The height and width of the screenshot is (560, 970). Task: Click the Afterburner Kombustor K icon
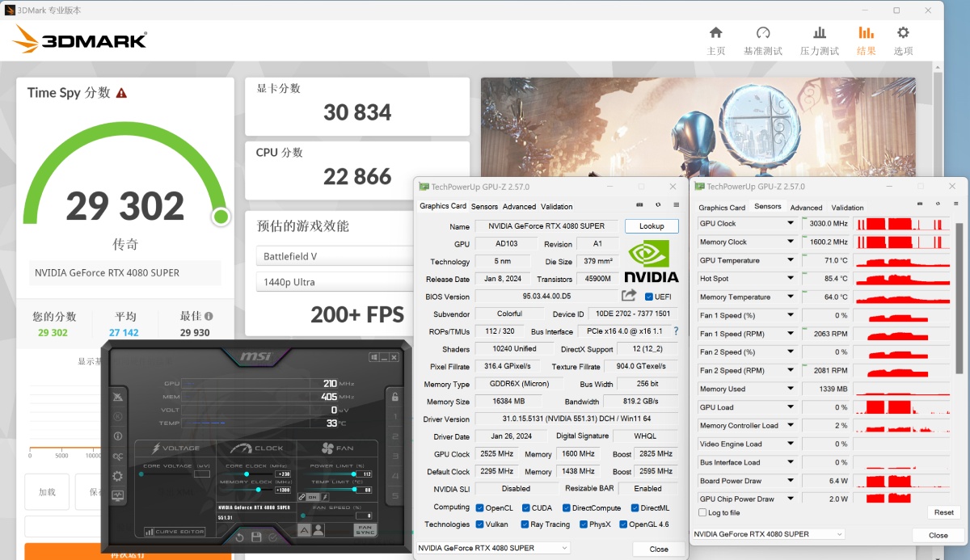tap(118, 416)
